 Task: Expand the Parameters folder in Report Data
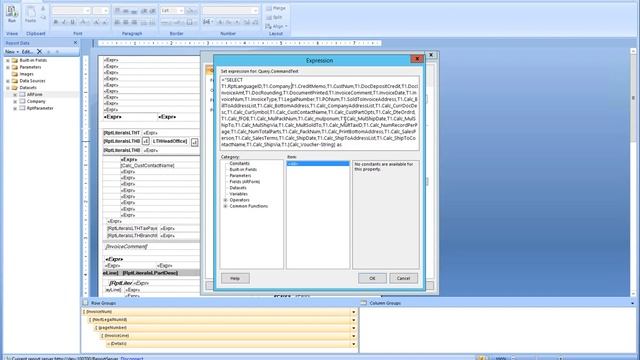7,67
